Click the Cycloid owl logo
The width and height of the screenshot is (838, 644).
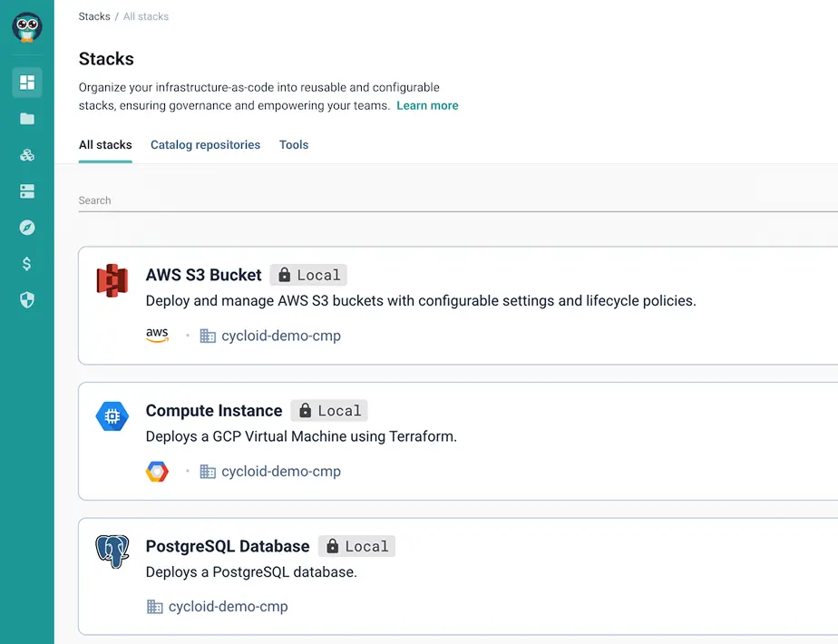(x=27, y=27)
